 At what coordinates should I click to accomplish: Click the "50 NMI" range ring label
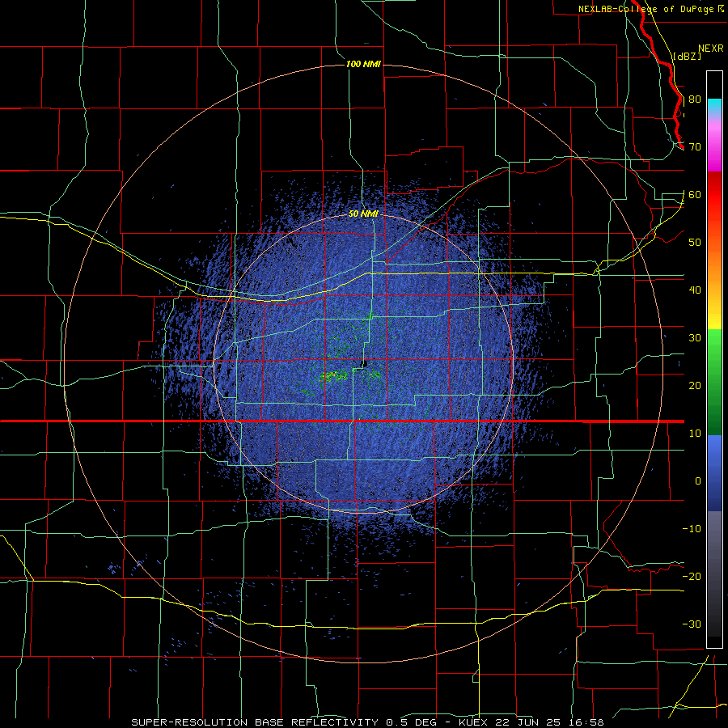pyautogui.click(x=363, y=214)
